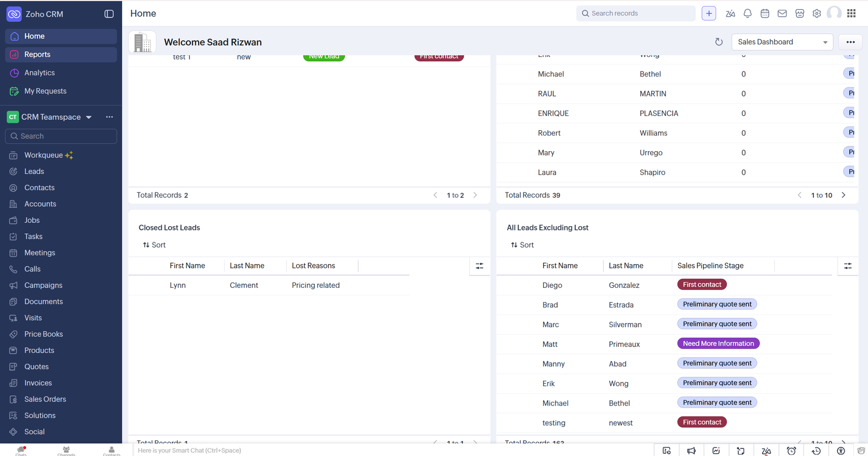Open the mail icon in top bar
The width and height of the screenshot is (868, 456).
(x=782, y=14)
